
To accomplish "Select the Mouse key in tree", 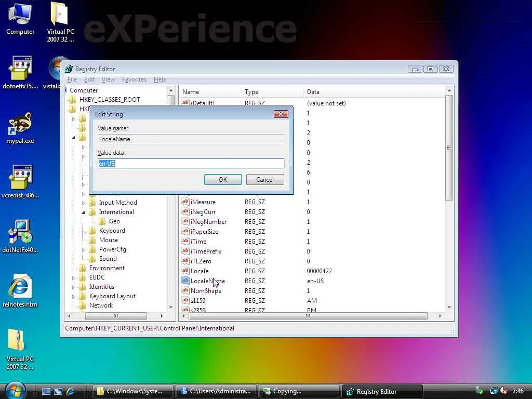I will pyautogui.click(x=109, y=240).
